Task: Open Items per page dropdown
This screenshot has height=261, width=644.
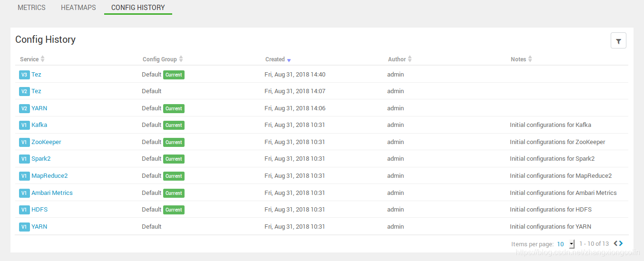Action: point(566,244)
